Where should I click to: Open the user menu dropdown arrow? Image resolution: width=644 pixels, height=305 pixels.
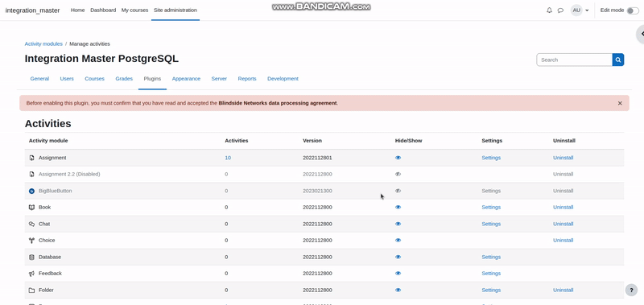click(x=587, y=10)
